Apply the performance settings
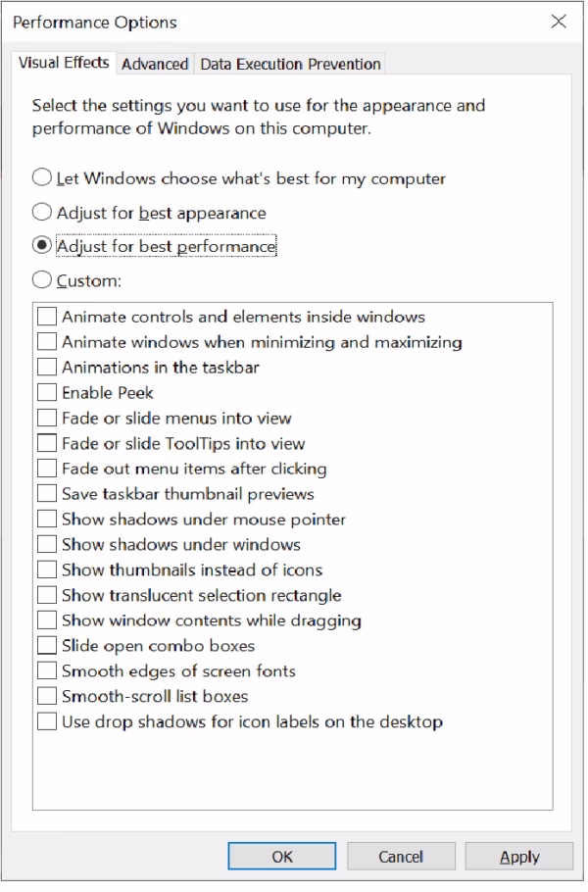 pos(518,857)
